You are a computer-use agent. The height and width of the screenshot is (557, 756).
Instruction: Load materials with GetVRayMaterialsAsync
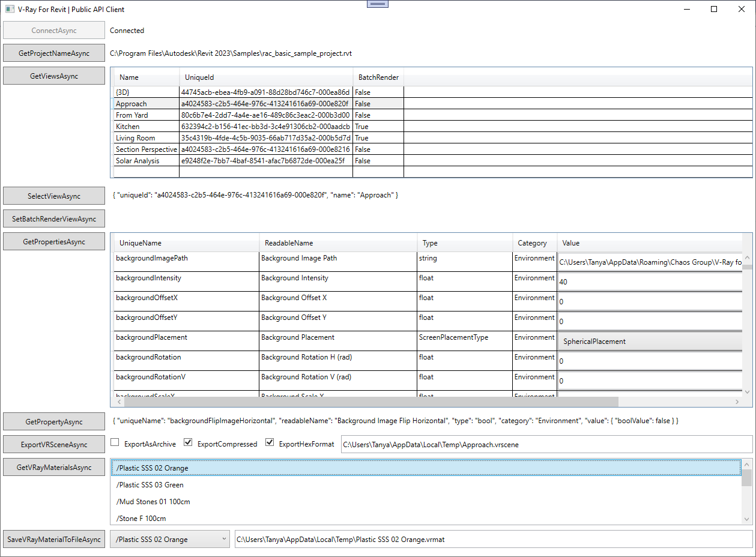tap(54, 468)
